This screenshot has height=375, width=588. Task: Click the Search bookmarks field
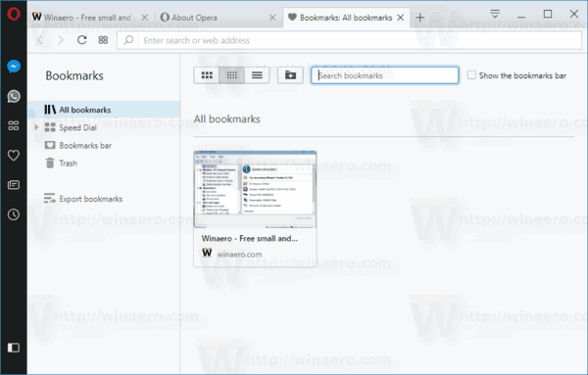coord(385,75)
